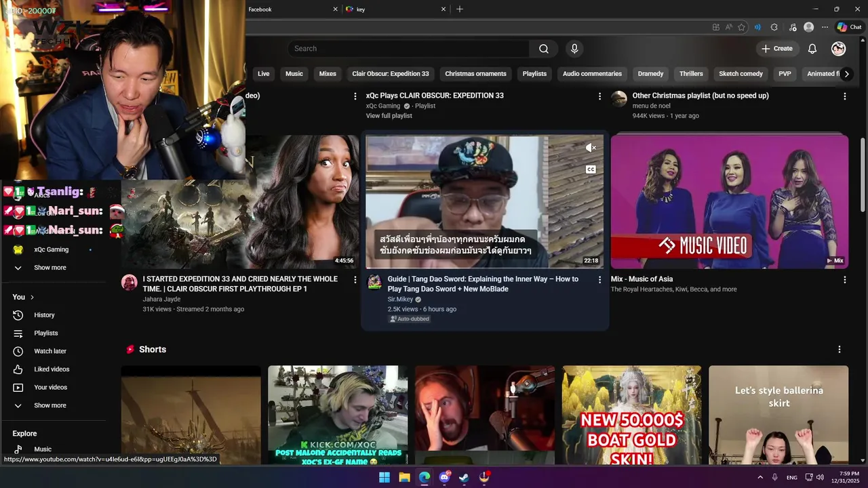The width and height of the screenshot is (868, 488).
Task: Open the New 50.000$ Boat Gold Skin short
Action: [631, 415]
